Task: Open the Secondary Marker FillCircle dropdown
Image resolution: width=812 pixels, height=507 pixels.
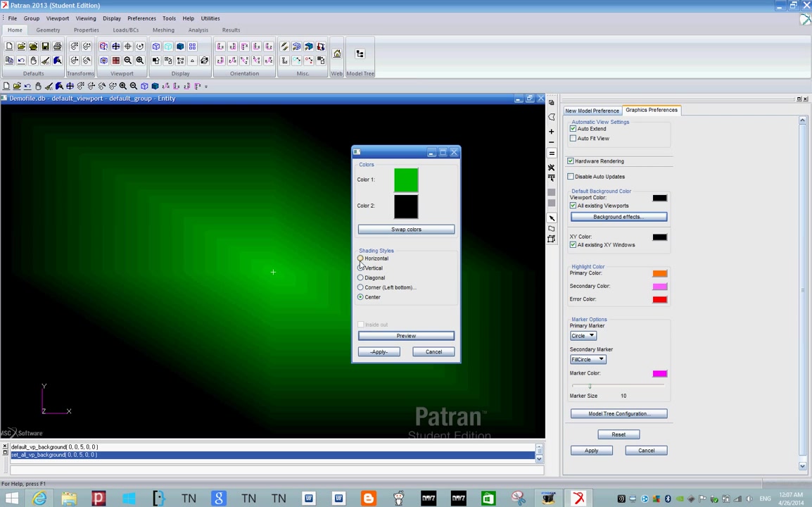Action: [x=588, y=360]
